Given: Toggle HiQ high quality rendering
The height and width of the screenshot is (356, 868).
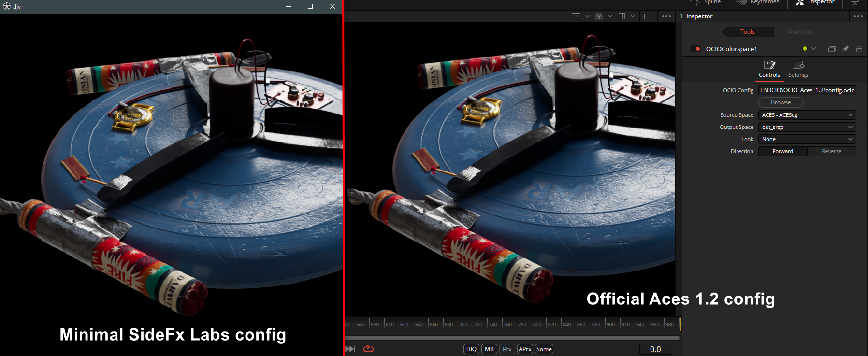Looking at the screenshot, I should [x=472, y=349].
